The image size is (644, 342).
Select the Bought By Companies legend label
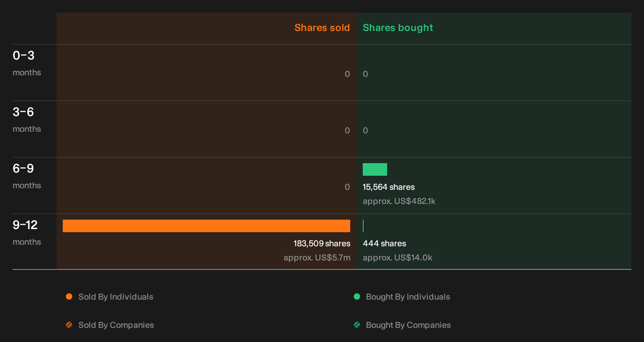[x=408, y=325]
